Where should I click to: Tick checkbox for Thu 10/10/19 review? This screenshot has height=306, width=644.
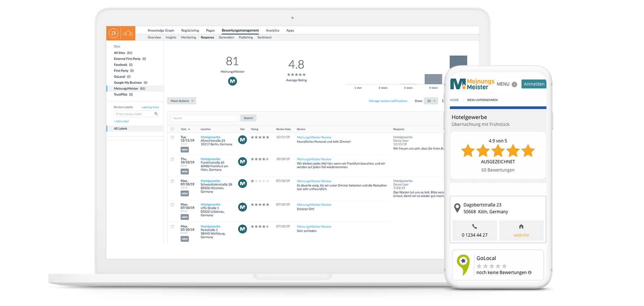173,159
